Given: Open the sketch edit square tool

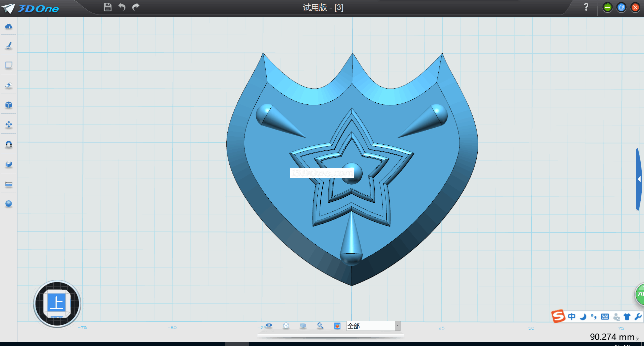Looking at the screenshot, I should [x=9, y=65].
